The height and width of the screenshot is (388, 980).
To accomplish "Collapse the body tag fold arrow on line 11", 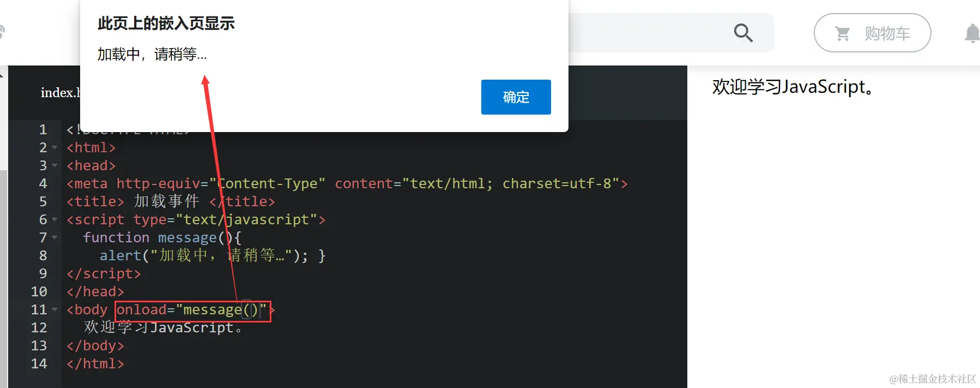I will [x=55, y=309].
